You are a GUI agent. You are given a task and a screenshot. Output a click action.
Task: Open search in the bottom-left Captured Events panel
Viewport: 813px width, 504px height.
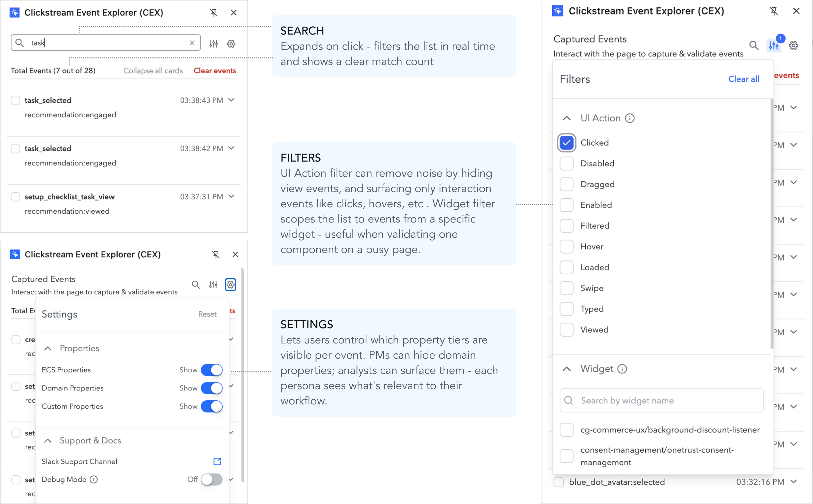click(x=196, y=285)
